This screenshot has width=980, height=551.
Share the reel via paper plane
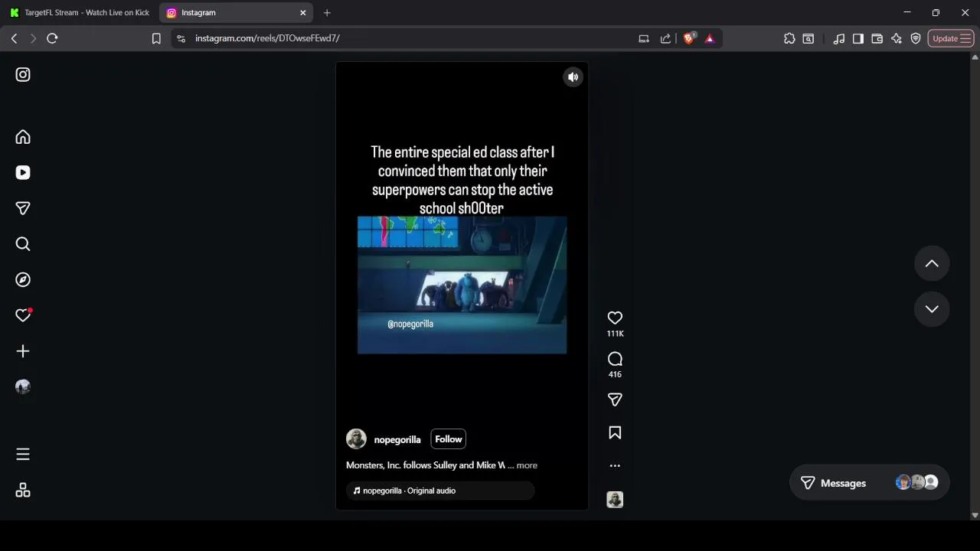(615, 399)
